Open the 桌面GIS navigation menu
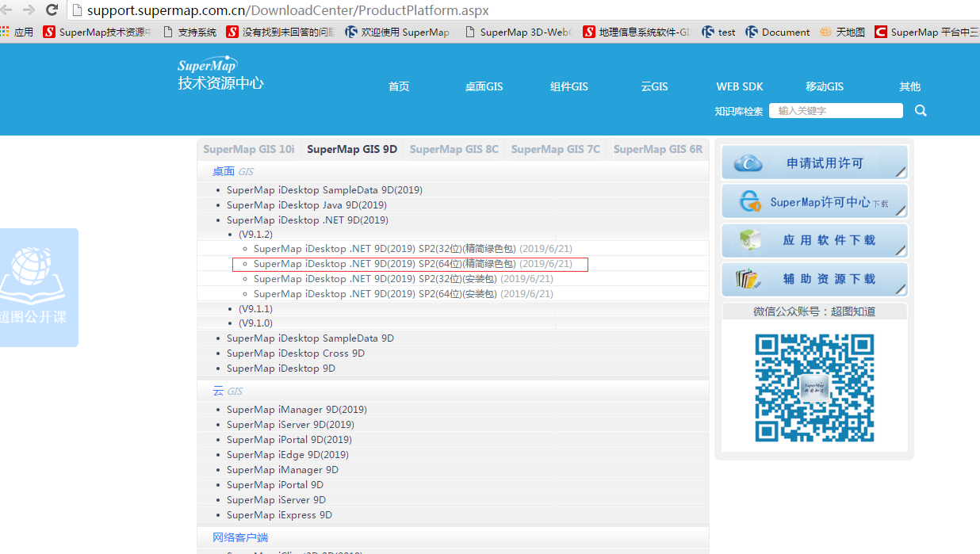The height and width of the screenshot is (554, 980). (x=484, y=86)
